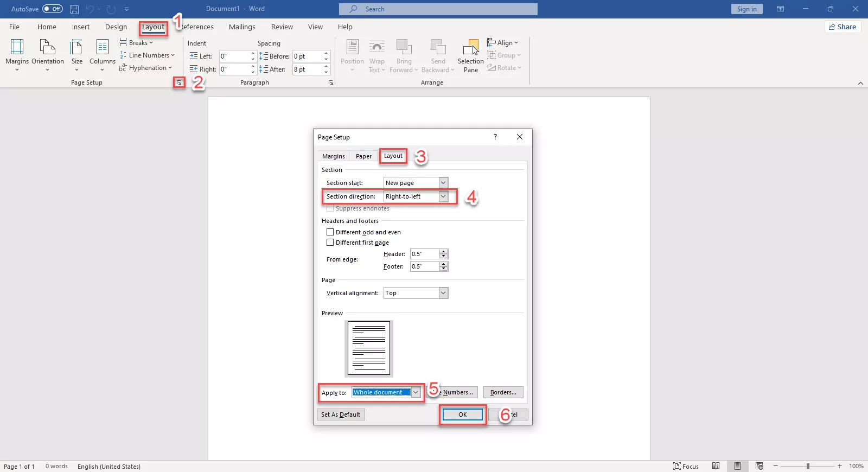868x472 pixels.
Task: Switch to the Home ribbon tab
Action: coord(47,27)
